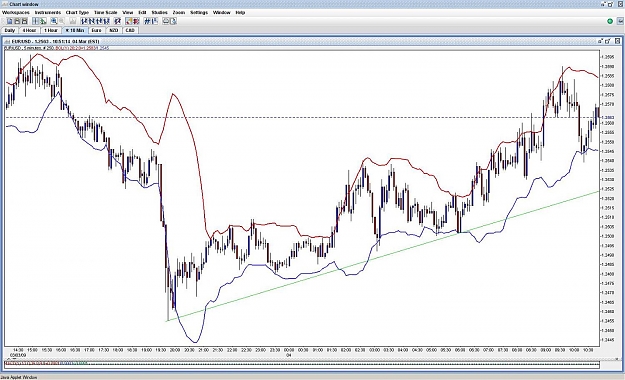Click the EURUSD 5 minutes study legend line
This screenshot has width=625, height=380.
[x=57, y=48]
